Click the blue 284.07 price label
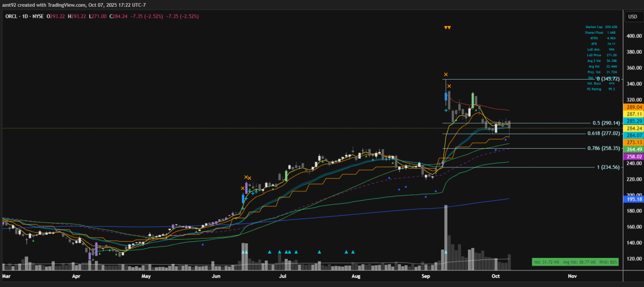The image size is (644, 287). 633,135
